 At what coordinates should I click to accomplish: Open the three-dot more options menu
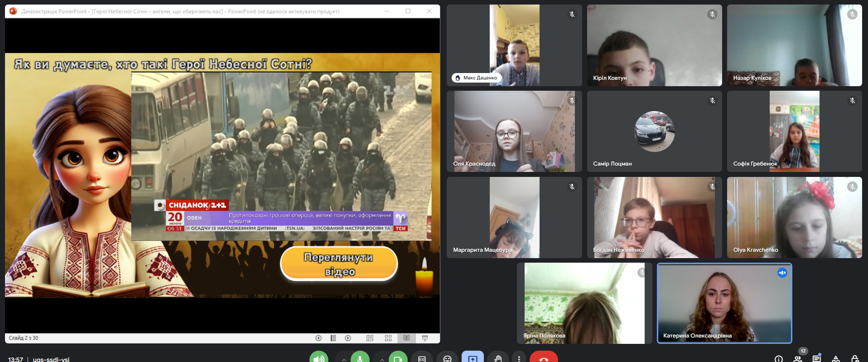519,358
